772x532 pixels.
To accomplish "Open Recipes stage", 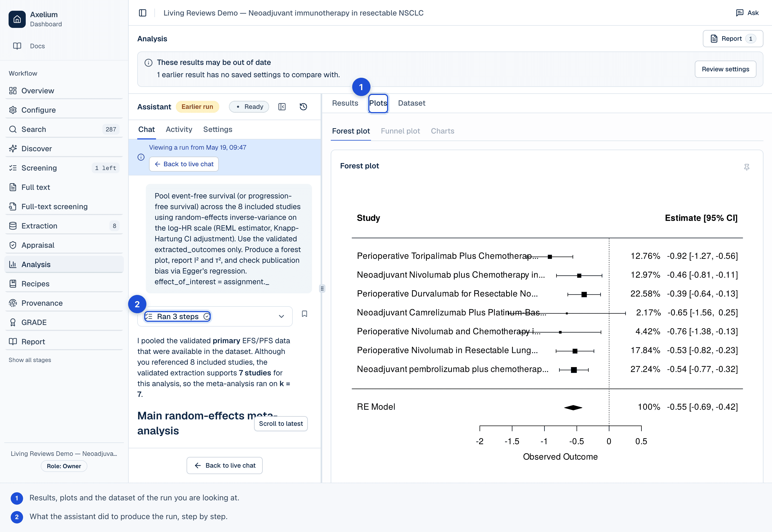I will (x=64, y=284).
